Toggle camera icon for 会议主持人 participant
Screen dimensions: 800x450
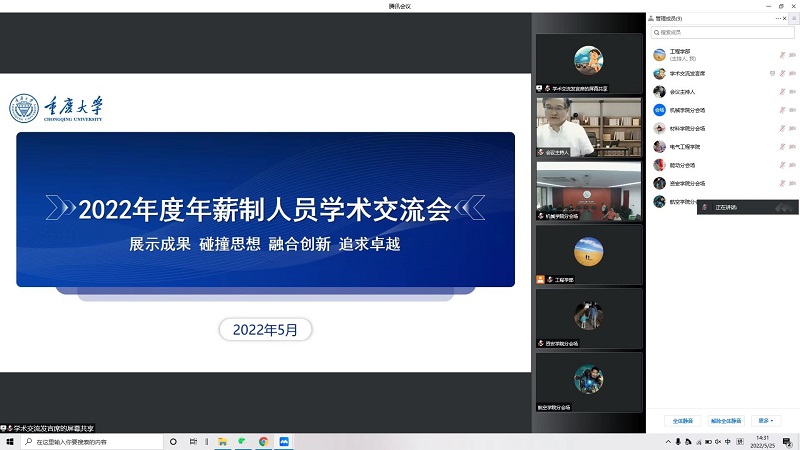pyautogui.click(x=792, y=92)
